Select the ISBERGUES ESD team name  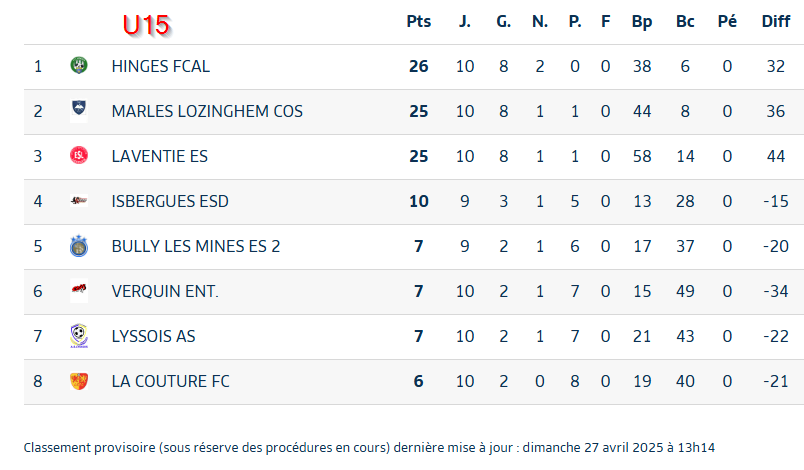pyautogui.click(x=170, y=201)
